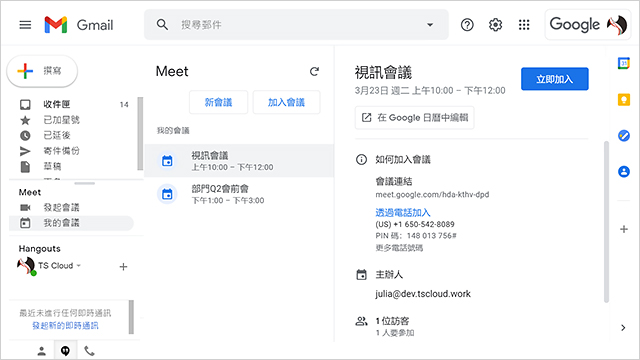640x360 pixels.
Task: Click calendar icon beside 部門Q2會前會
Action: click(167, 194)
